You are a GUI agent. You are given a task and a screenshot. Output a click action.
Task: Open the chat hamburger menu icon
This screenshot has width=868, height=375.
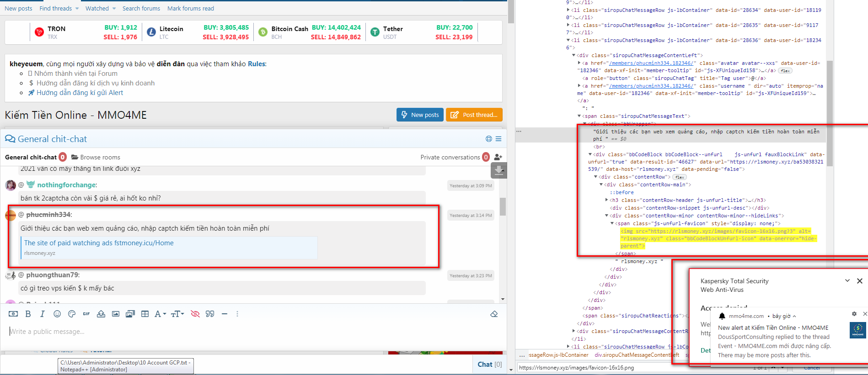point(498,139)
